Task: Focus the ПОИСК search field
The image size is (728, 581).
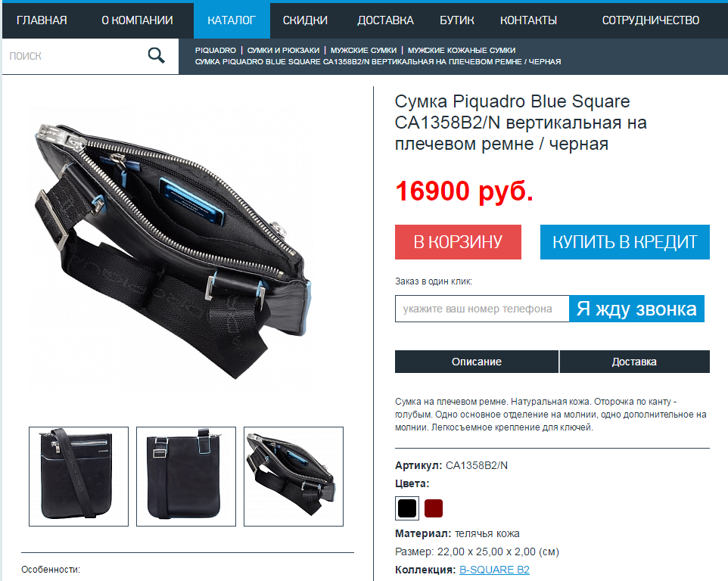Action: click(x=74, y=56)
